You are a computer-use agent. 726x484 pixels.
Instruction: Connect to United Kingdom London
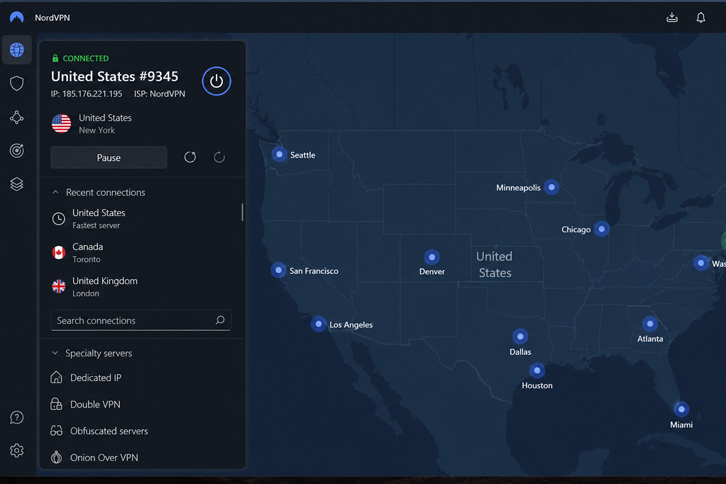click(141, 287)
